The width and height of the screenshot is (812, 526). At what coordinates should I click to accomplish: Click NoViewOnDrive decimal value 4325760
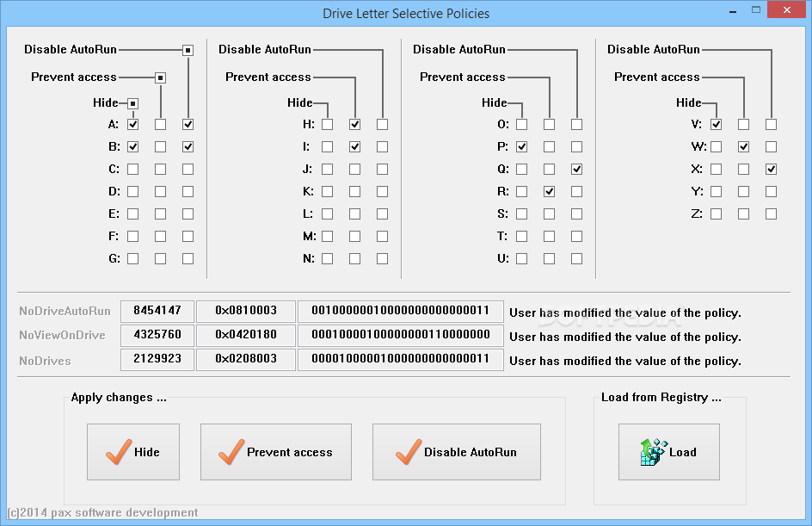(x=157, y=335)
